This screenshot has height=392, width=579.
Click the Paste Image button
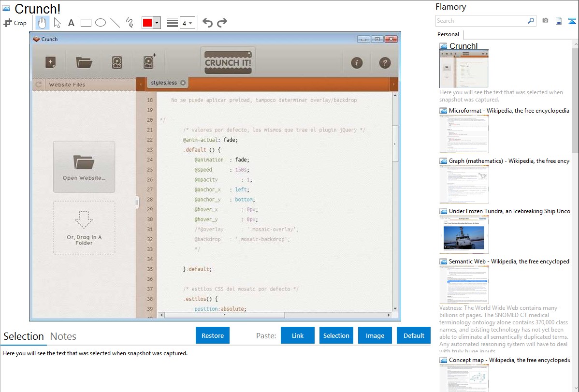(375, 335)
